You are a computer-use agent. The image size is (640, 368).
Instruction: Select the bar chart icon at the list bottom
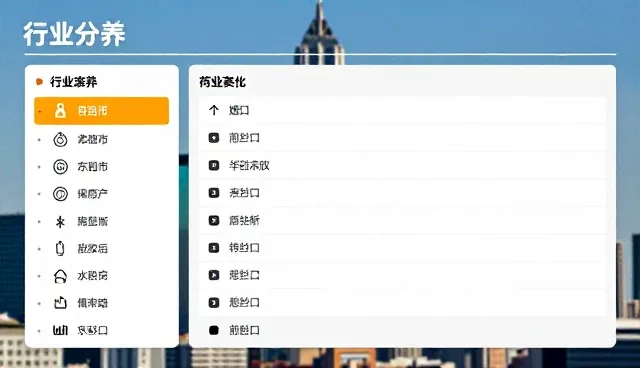click(60, 330)
